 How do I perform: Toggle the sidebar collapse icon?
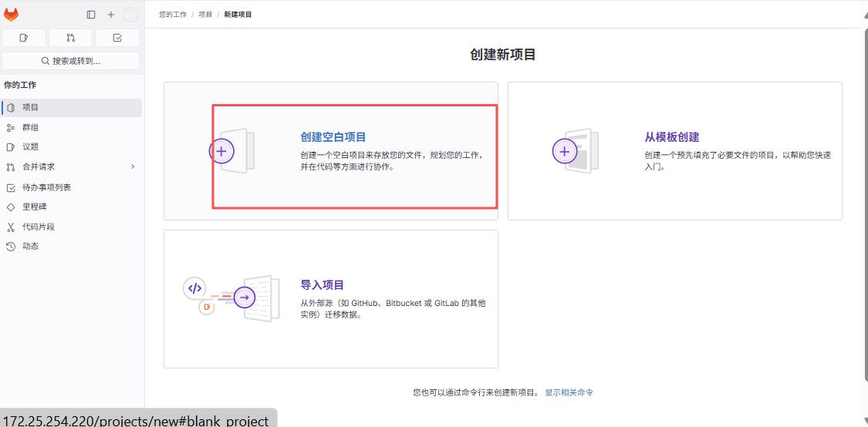[91, 15]
